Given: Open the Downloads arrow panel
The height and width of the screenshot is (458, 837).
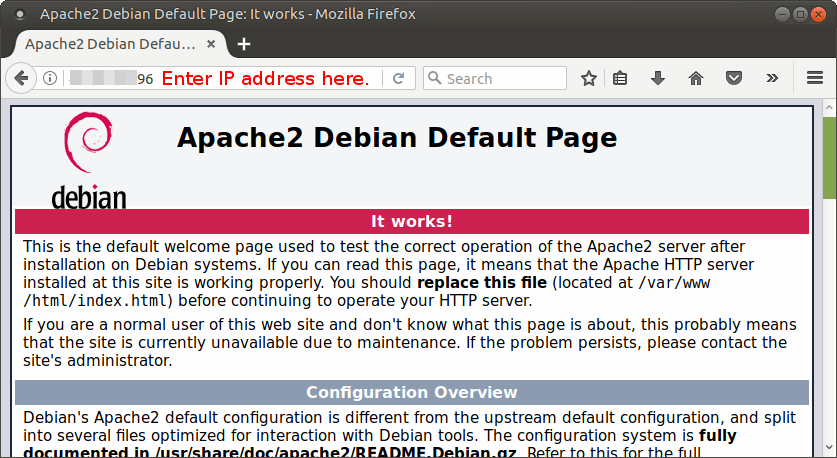Looking at the screenshot, I should 658,78.
